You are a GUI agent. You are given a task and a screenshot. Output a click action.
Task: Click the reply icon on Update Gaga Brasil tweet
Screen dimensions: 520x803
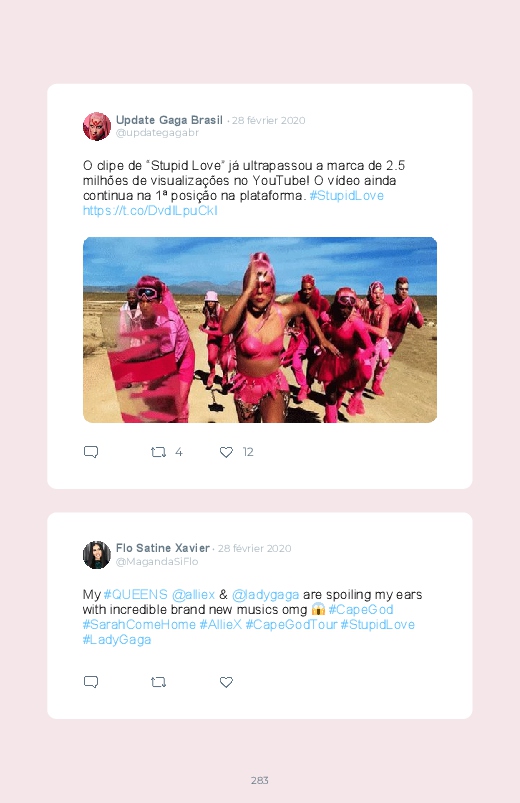(91, 452)
